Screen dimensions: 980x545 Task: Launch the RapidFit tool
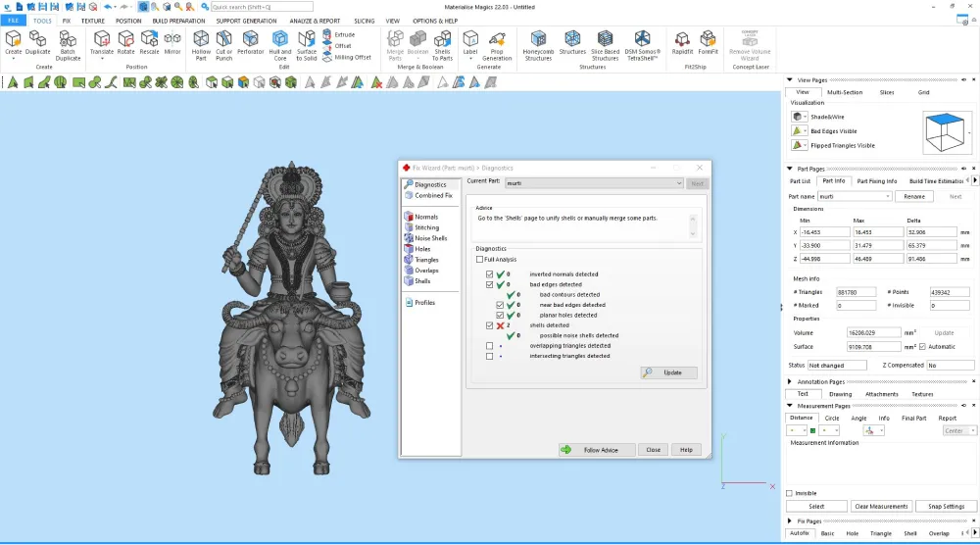point(682,44)
